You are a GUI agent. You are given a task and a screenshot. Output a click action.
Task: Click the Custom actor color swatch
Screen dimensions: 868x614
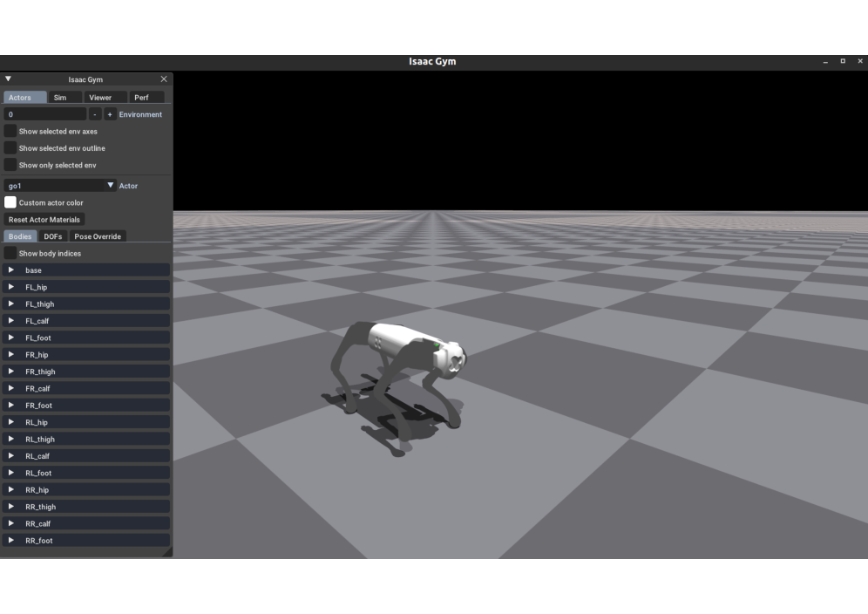[10, 202]
